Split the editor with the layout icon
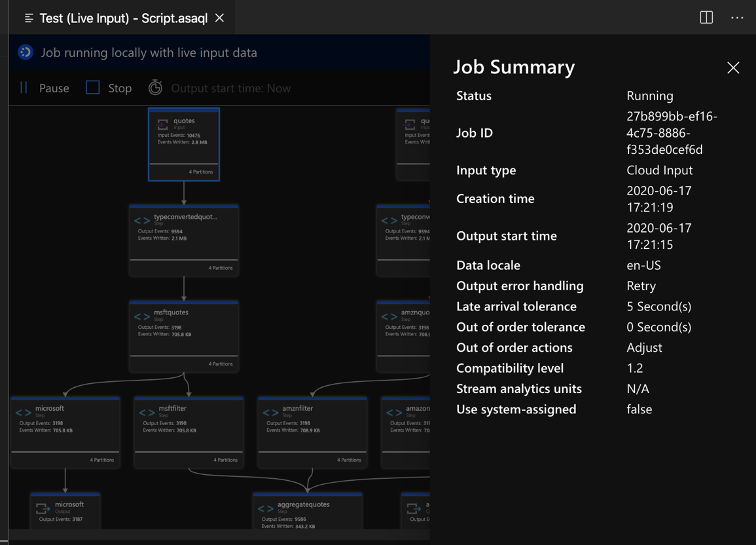The image size is (756, 545). pyautogui.click(x=706, y=18)
